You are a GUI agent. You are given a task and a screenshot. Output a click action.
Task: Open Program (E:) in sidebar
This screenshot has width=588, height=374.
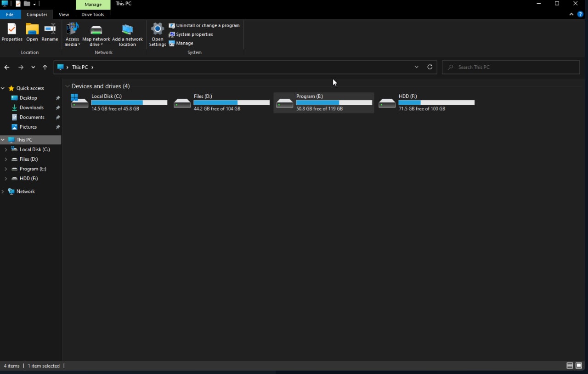tap(33, 169)
